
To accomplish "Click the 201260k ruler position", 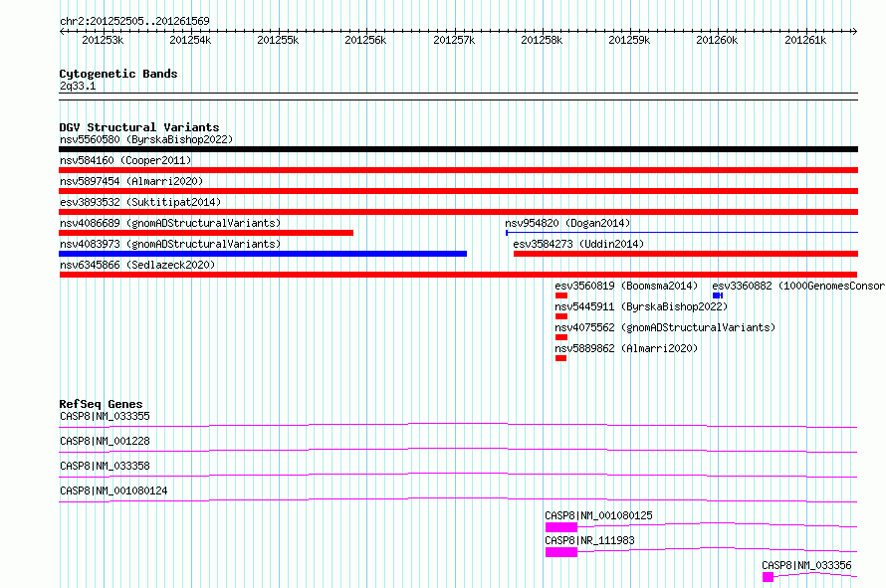I will (x=717, y=40).
